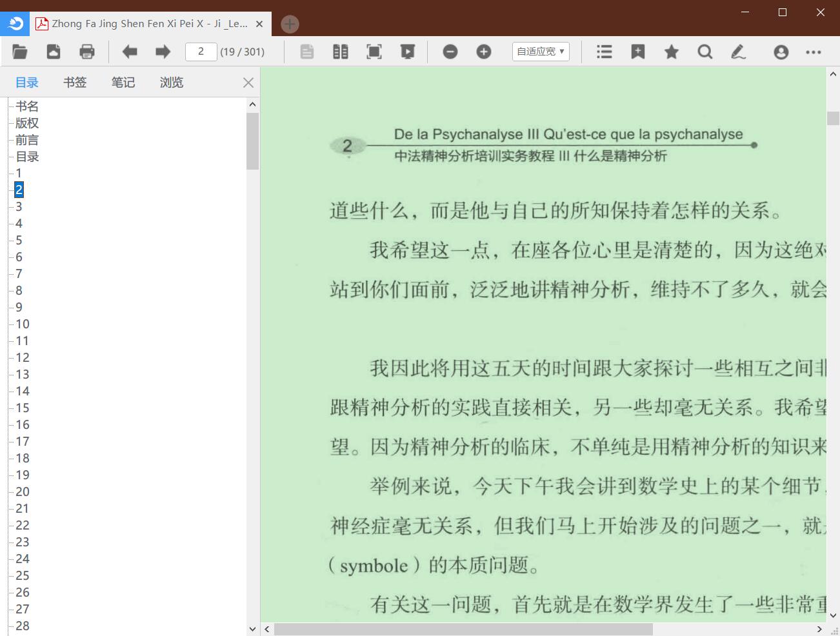Image resolution: width=840 pixels, height=636 pixels.
Task: Select chapter 15 in the outline
Action: point(23,408)
